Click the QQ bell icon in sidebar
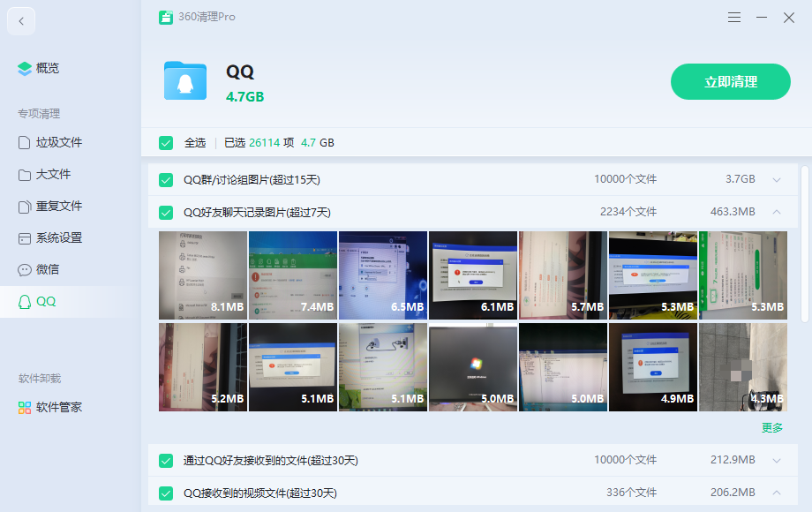 click(x=25, y=302)
